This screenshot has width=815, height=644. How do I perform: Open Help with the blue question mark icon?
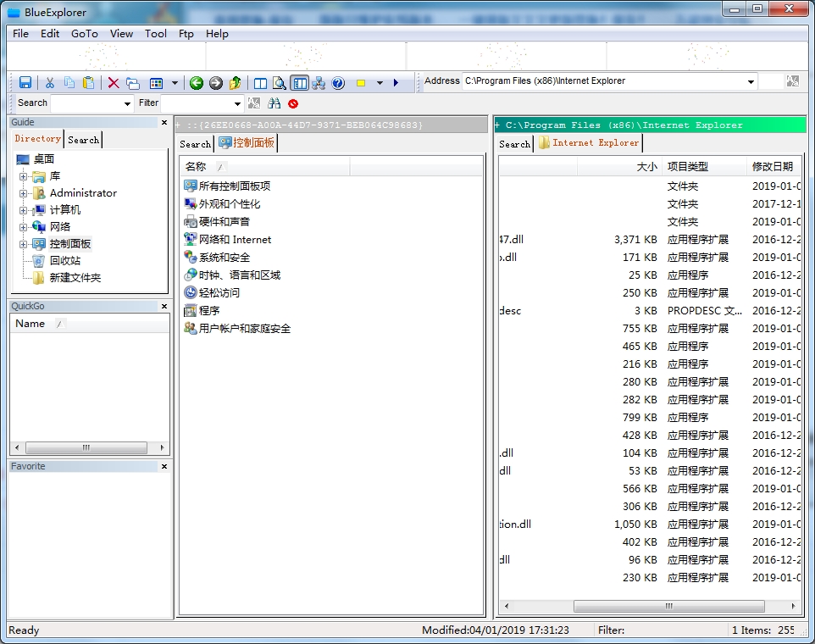[338, 83]
